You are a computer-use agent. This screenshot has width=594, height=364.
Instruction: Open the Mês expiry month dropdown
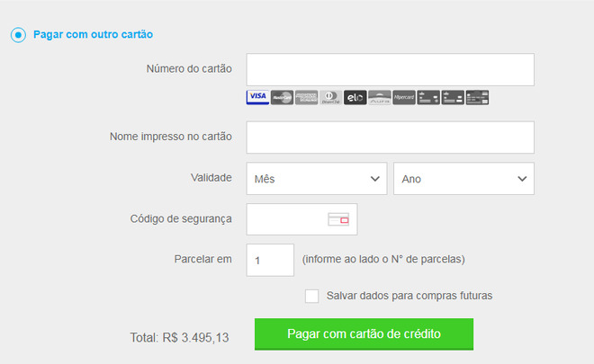(317, 179)
